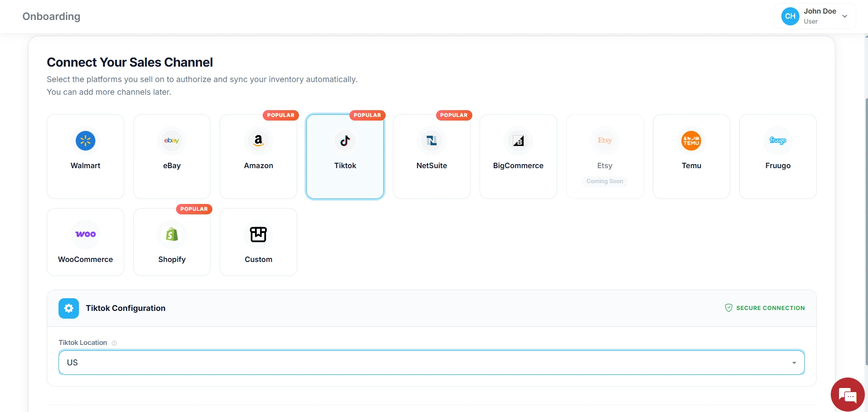Select the Tiktok logo icon
The width and height of the screenshot is (868, 412).
pyautogui.click(x=345, y=141)
